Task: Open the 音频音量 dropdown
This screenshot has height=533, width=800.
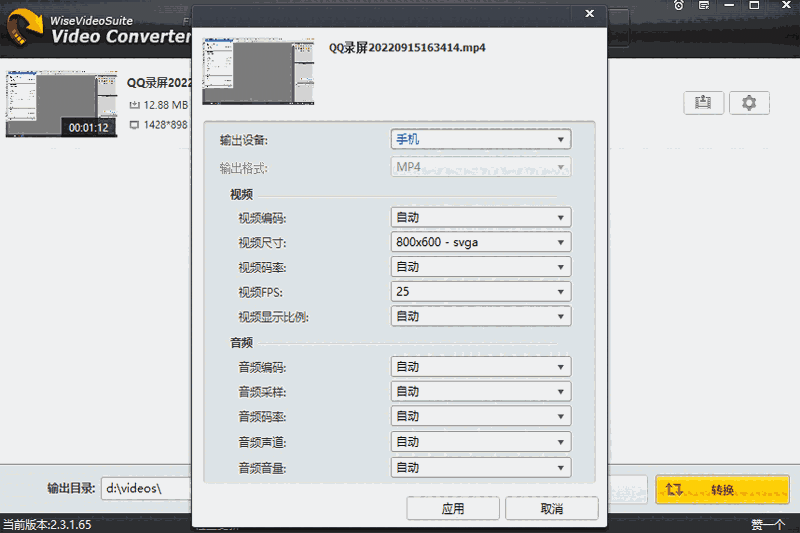Action: (481, 467)
